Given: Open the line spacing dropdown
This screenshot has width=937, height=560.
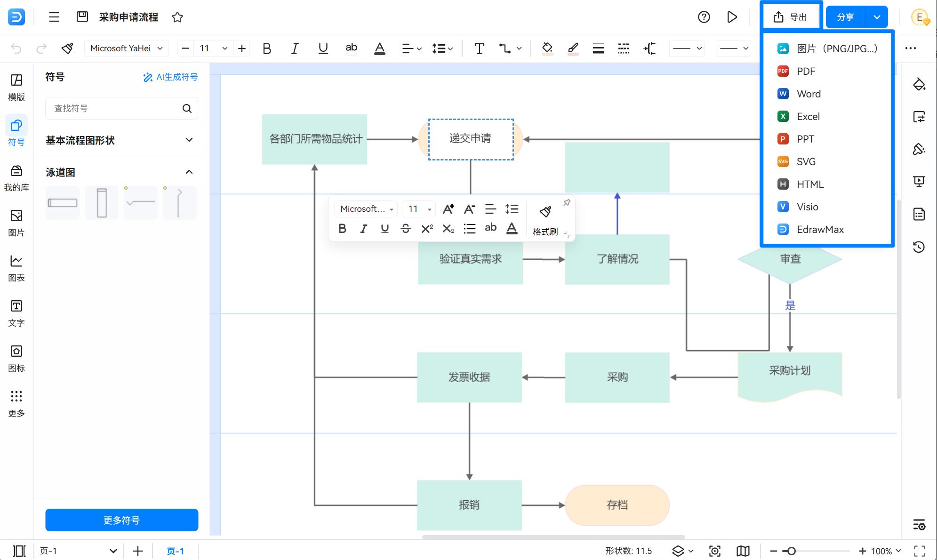Looking at the screenshot, I should (442, 48).
